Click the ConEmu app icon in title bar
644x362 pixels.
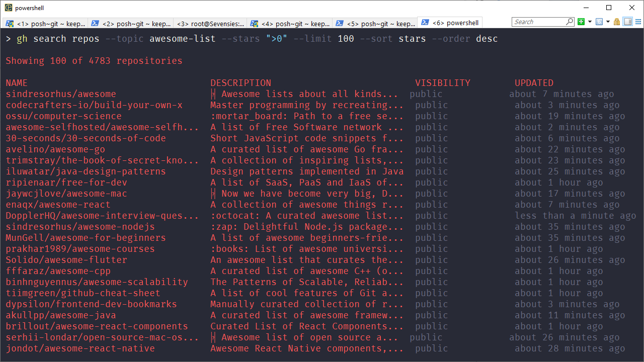point(8,8)
